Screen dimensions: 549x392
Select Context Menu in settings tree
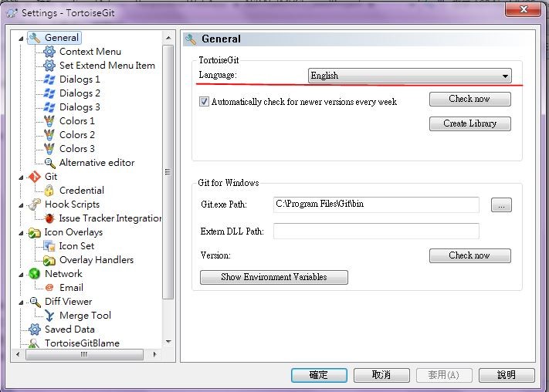90,52
